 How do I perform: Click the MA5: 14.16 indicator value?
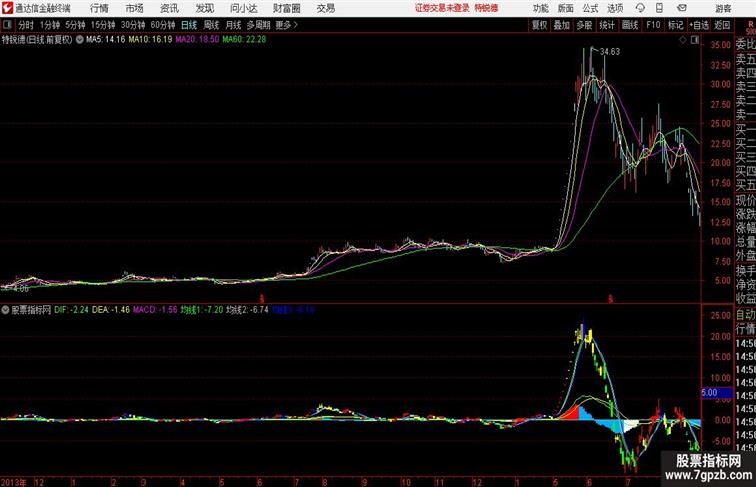(x=106, y=40)
